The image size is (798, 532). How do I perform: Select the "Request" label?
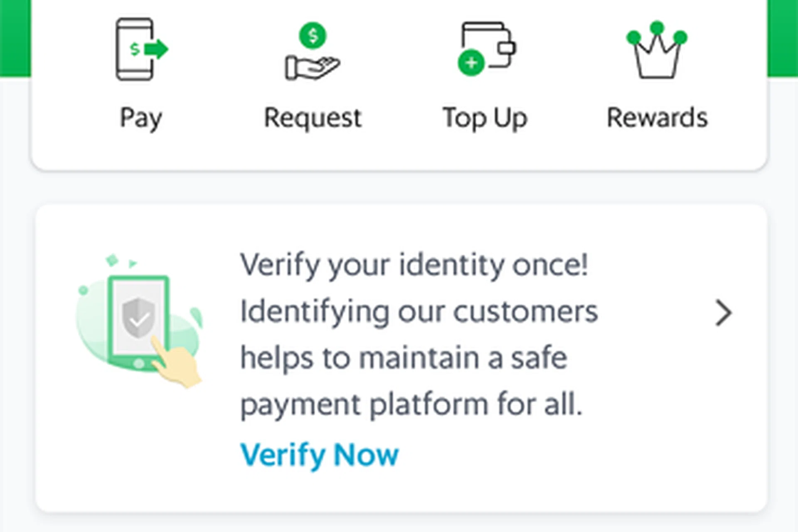tap(313, 118)
